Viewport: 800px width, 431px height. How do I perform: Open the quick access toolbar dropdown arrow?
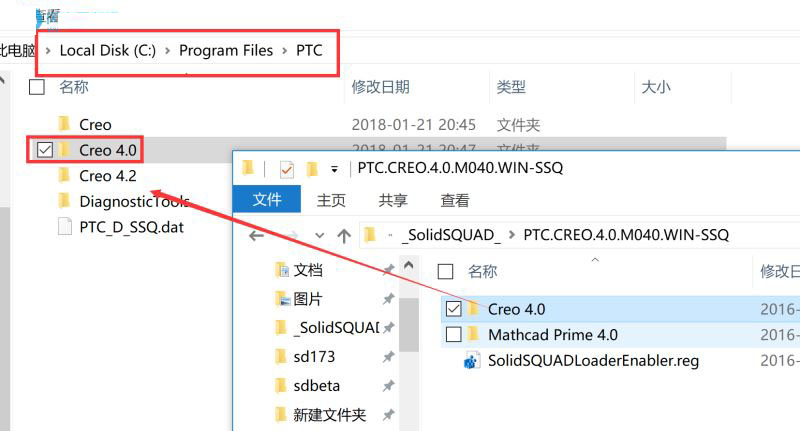334,169
